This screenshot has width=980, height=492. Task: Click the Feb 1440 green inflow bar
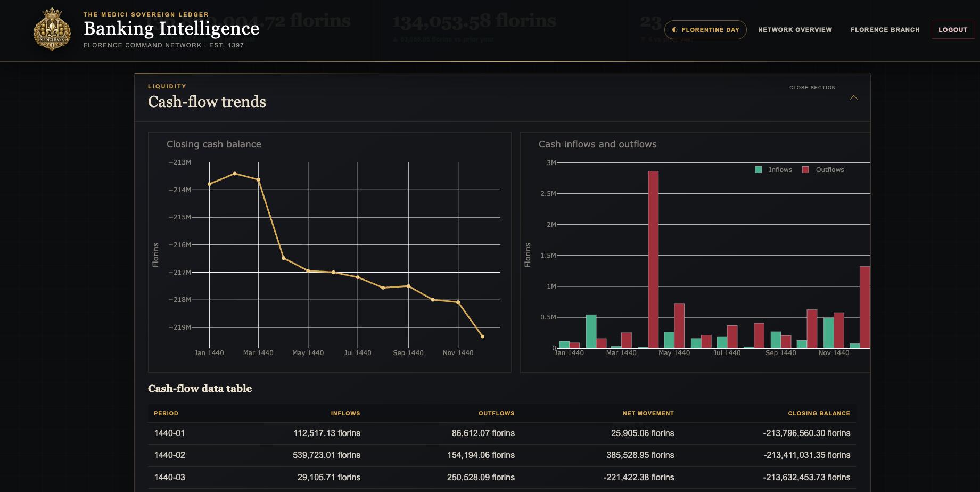coord(591,331)
